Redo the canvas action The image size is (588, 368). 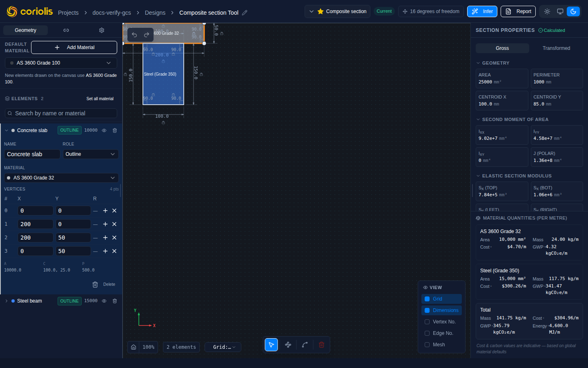click(x=147, y=35)
